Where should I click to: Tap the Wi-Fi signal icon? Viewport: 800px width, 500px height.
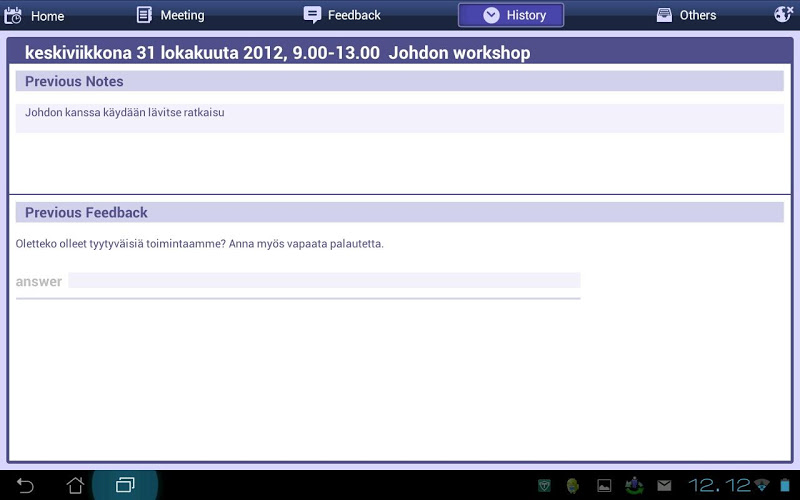click(762, 485)
